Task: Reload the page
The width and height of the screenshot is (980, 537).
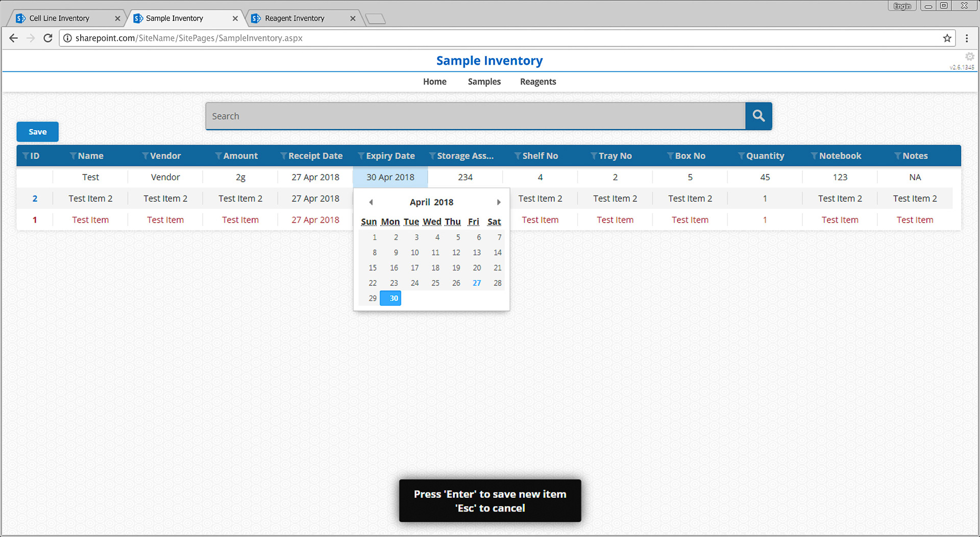Action: 48,38
